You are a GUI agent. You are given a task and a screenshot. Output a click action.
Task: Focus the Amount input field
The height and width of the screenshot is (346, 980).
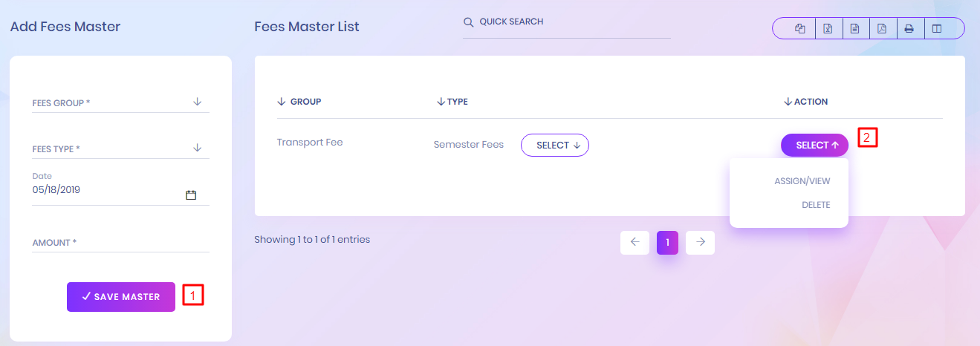coord(120,243)
